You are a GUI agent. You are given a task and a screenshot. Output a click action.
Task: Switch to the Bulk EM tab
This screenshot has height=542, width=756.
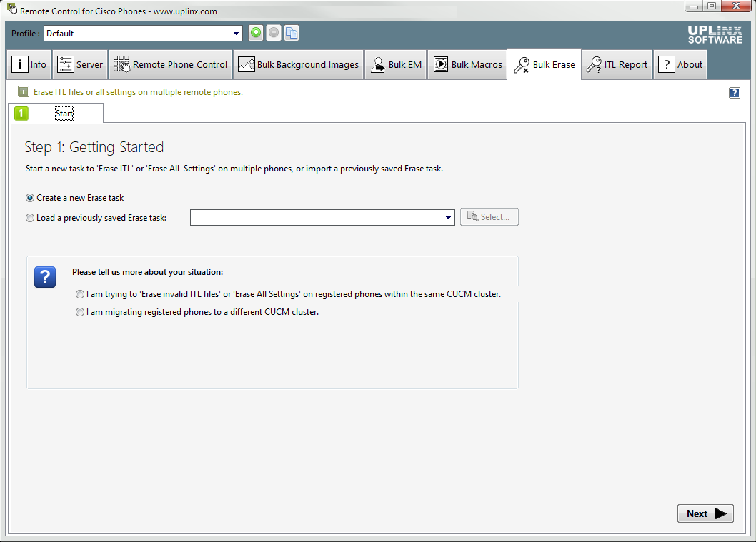pyautogui.click(x=396, y=64)
